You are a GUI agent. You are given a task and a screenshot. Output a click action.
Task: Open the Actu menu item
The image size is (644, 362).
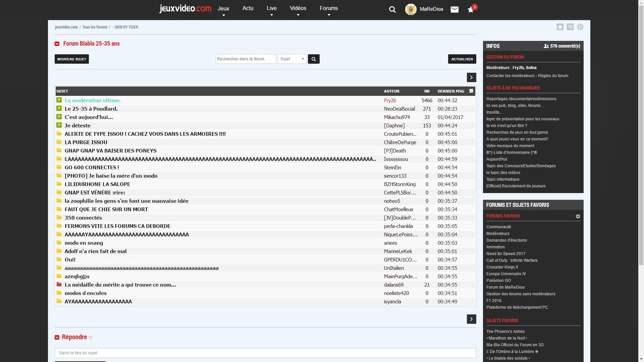tap(248, 8)
